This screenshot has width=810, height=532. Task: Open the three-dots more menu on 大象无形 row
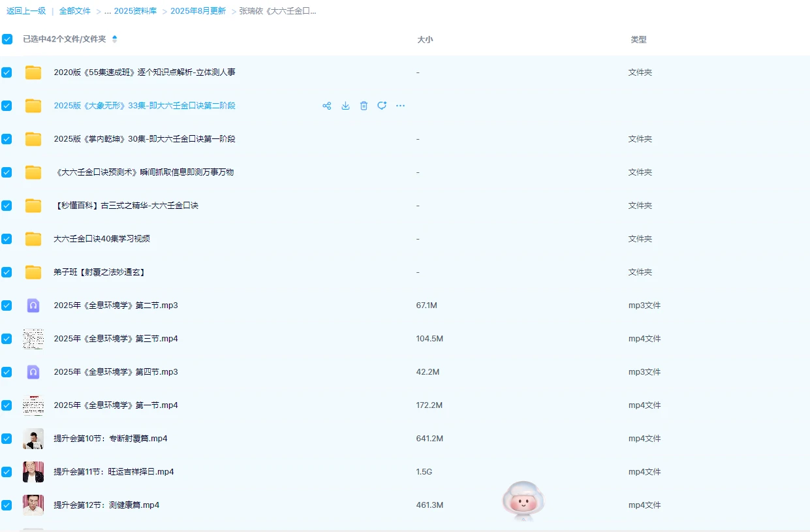[400, 106]
